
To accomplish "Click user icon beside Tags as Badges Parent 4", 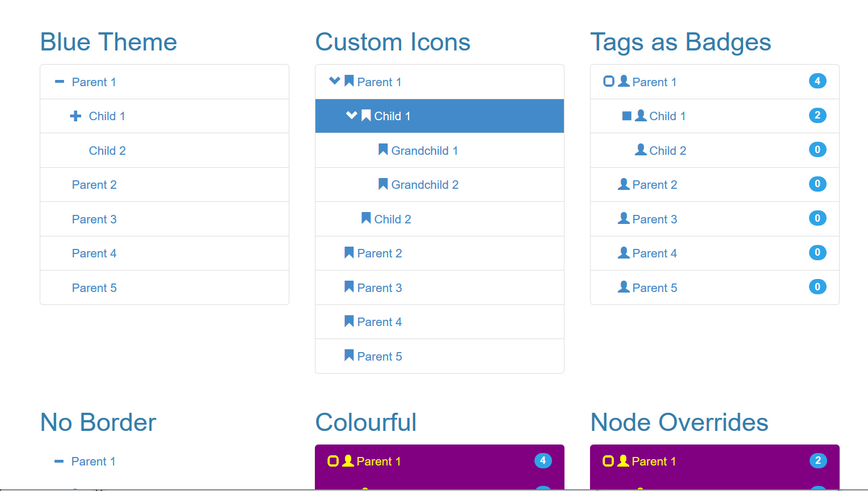I will click(x=623, y=253).
